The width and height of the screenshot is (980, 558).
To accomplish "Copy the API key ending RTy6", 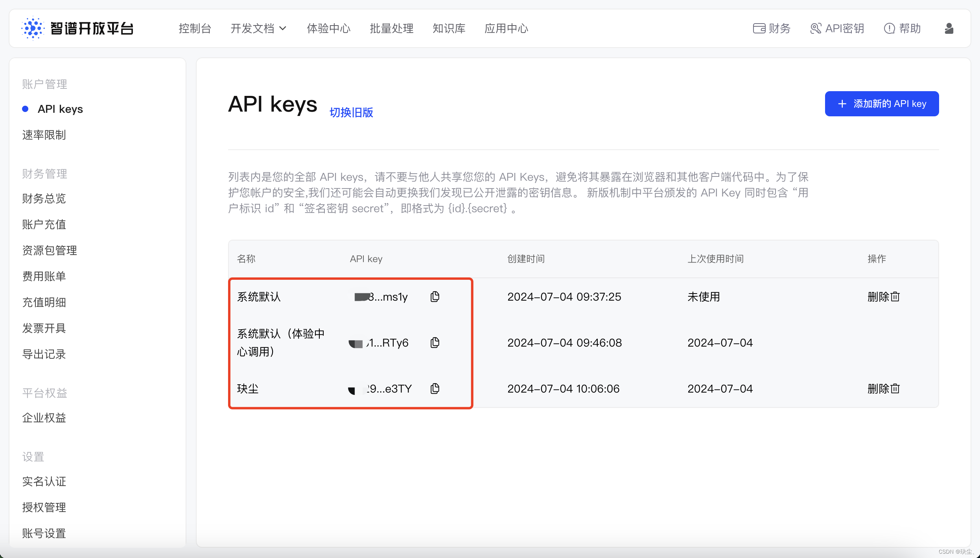I will 435,343.
